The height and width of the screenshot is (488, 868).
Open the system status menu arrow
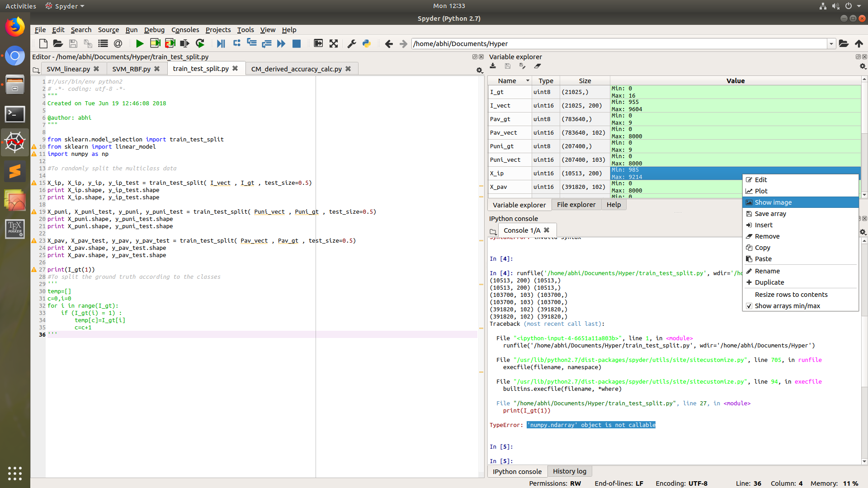point(859,6)
